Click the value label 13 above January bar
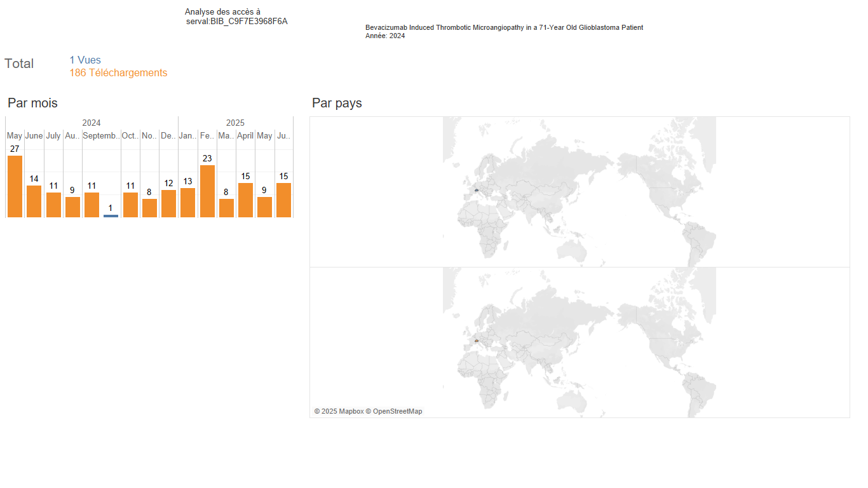This screenshot has width=868, height=488. [x=187, y=181]
